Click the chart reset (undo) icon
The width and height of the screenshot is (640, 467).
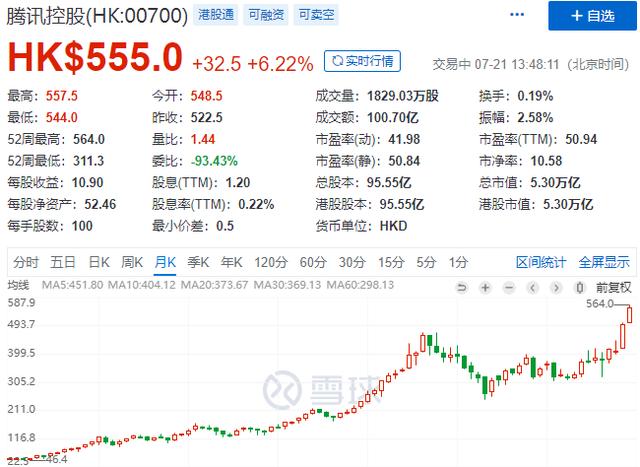(462, 288)
